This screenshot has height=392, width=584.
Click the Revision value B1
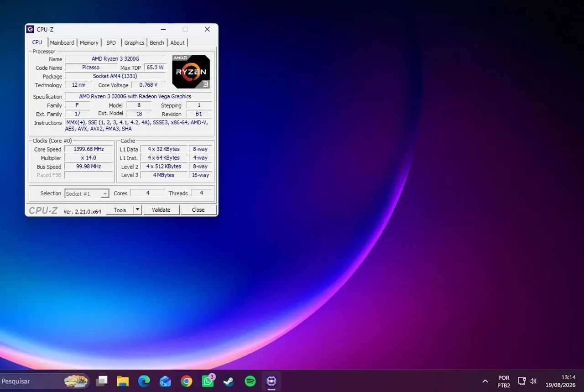point(199,114)
